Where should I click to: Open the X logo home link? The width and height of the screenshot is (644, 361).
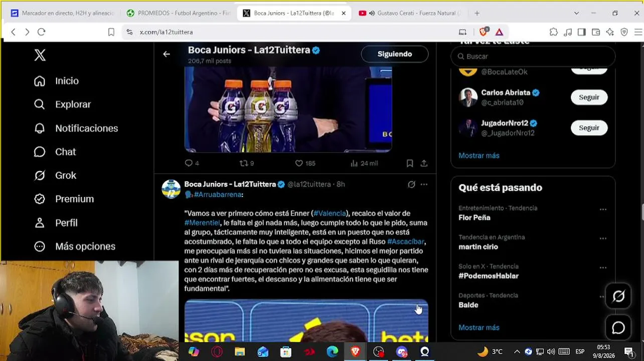coord(40,55)
